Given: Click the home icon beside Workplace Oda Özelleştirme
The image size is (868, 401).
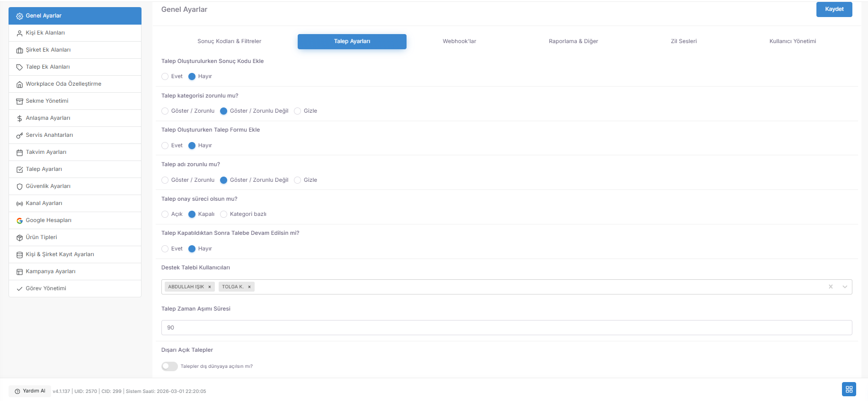Looking at the screenshot, I should click(19, 84).
